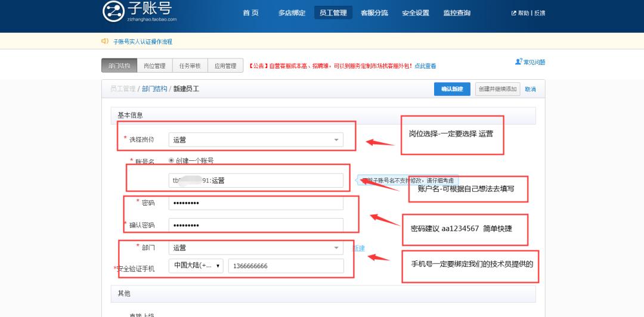This screenshot has height=317, width=644.
Task: Open the 反馈 feedback link
Action: 540,13
